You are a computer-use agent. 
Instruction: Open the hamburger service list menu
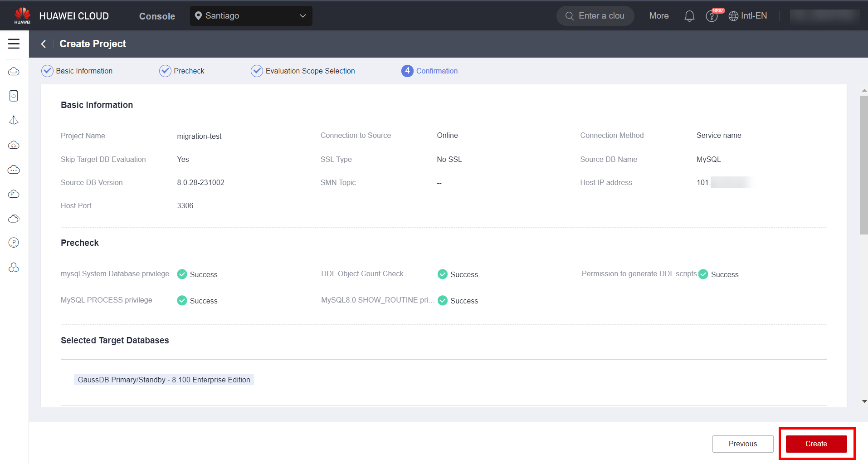point(14,44)
